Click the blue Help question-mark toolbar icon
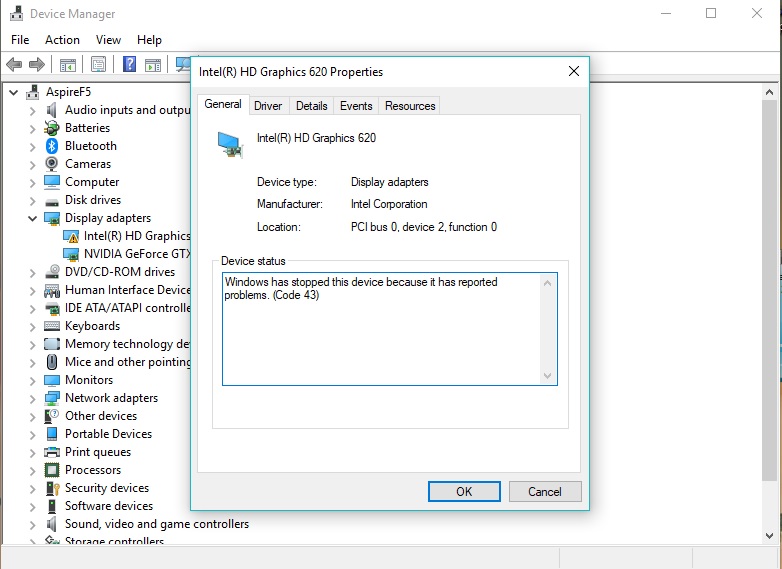The width and height of the screenshot is (782, 569). click(x=129, y=64)
